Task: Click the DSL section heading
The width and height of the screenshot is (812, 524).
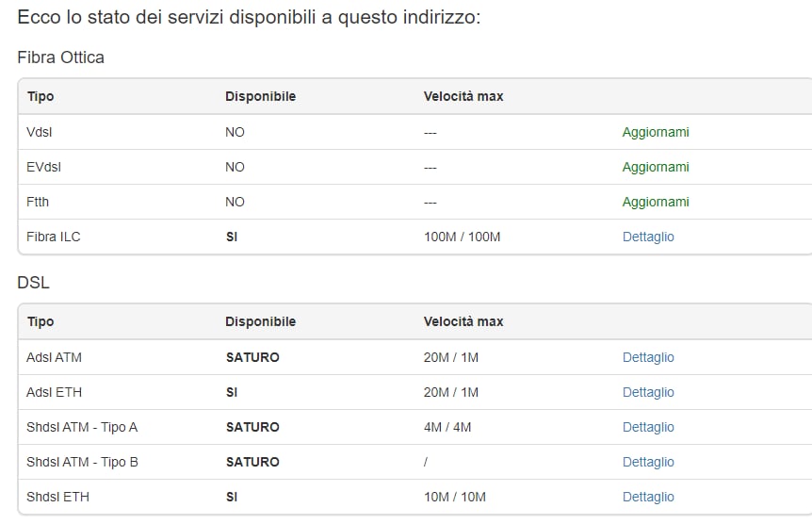Action: click(33, 283)
